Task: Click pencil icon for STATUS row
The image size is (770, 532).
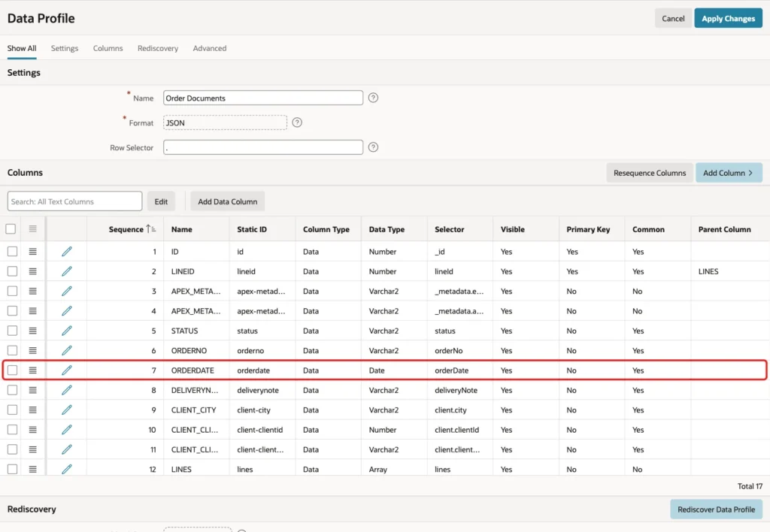Action: click(67, 331)
